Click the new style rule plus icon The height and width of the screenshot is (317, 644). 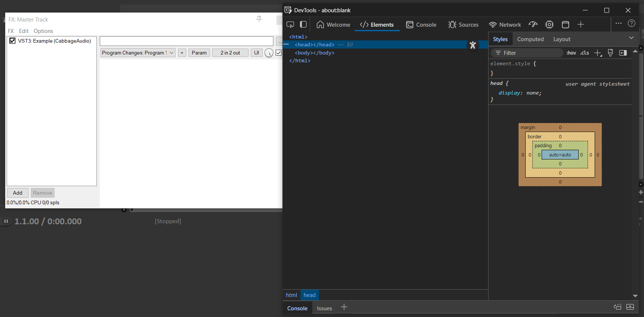(x=598, y=53)
